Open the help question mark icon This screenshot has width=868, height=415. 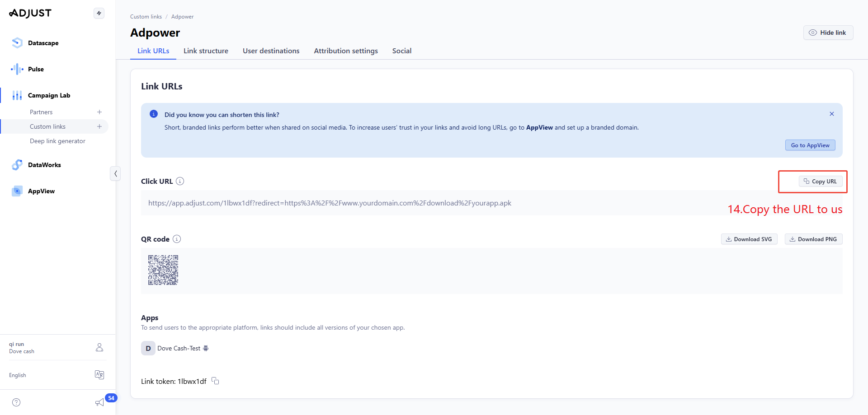click(x=16, y=402)
